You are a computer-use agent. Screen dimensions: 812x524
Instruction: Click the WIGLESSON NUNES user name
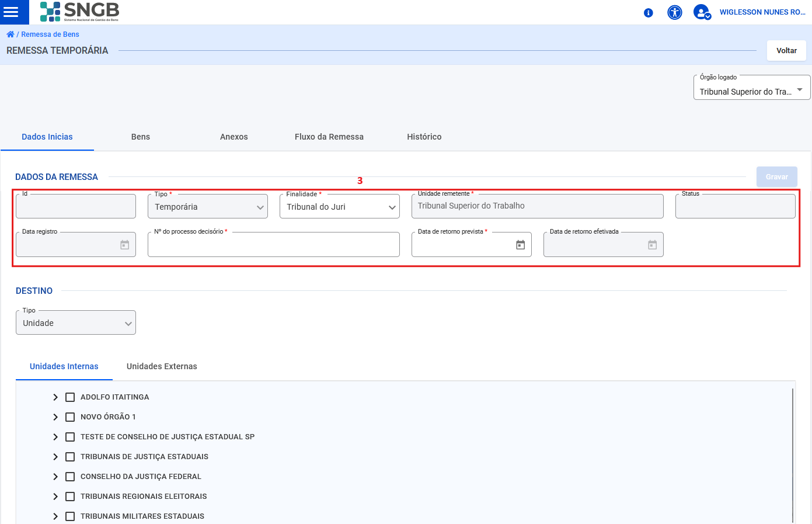pos(762,12)
